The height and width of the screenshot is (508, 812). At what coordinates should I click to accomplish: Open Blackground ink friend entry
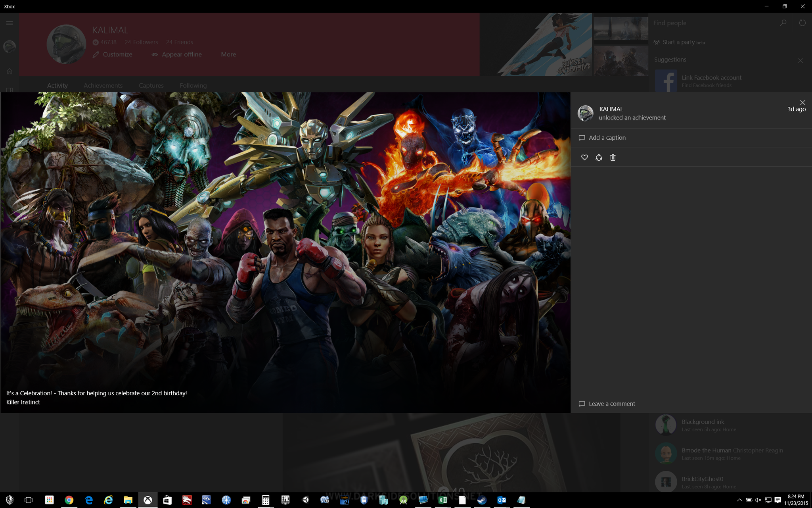point(730,425)
